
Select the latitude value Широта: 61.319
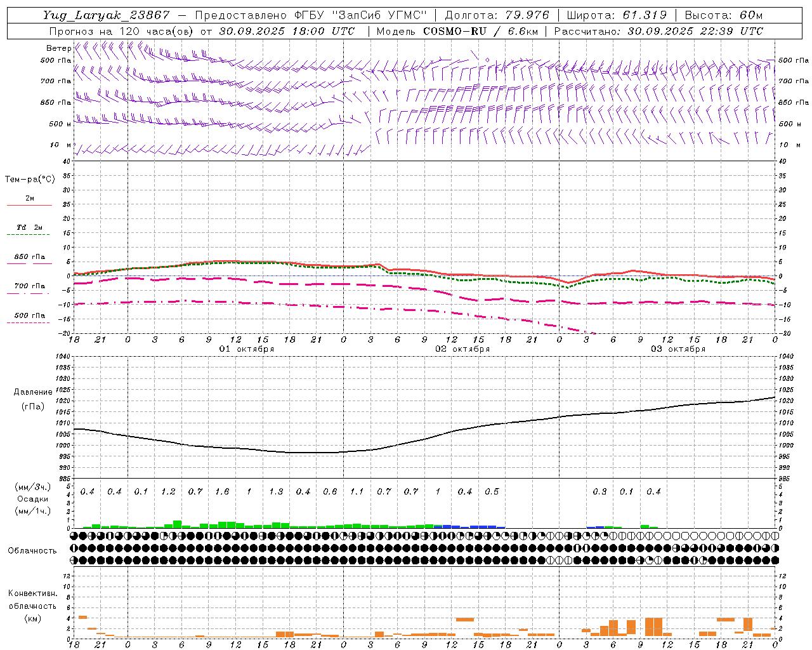click(x=617, y=15)
